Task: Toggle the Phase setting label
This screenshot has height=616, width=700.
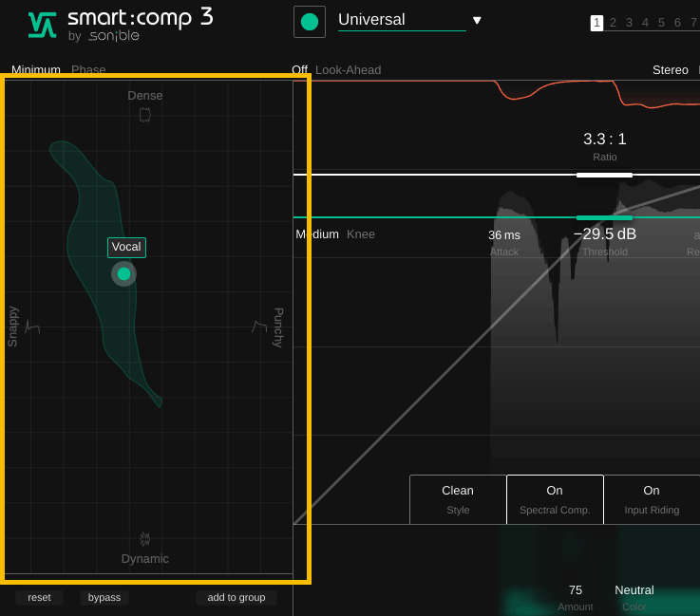Action: (x=88, y=70)
